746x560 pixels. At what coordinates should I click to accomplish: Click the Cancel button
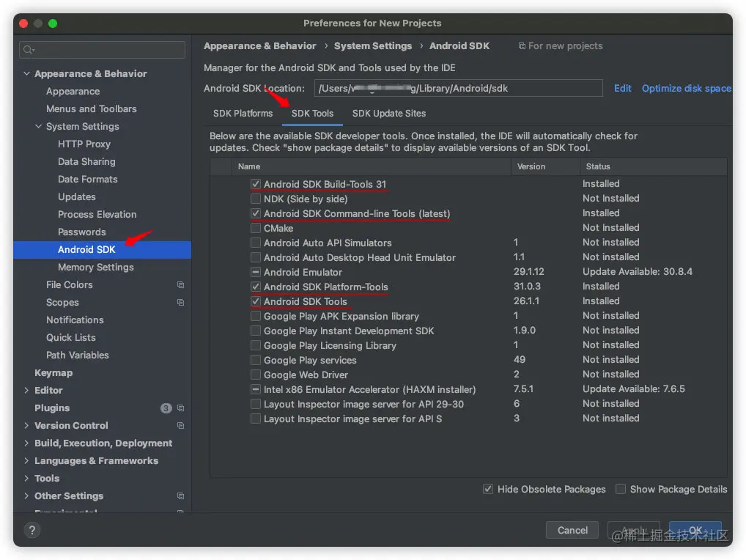572,530
